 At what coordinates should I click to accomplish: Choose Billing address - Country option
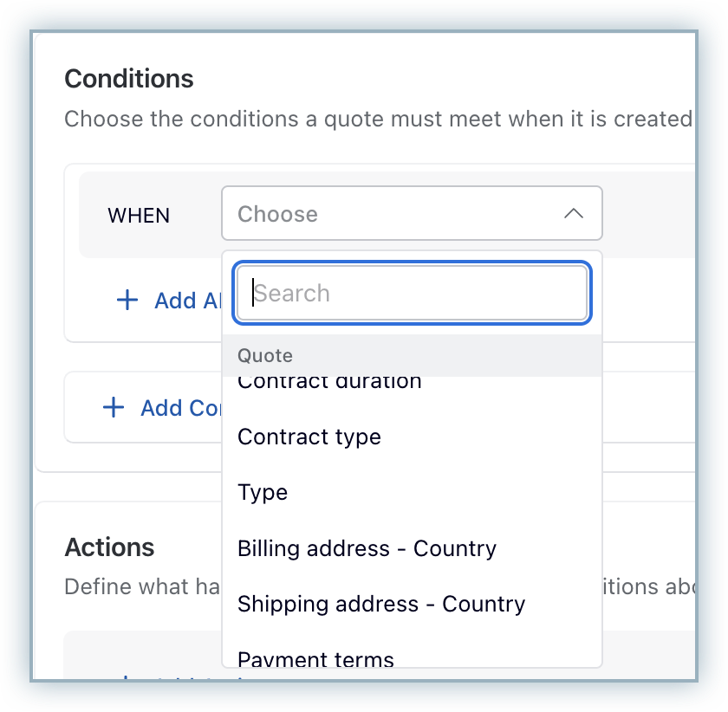click(x=367, y=548)
